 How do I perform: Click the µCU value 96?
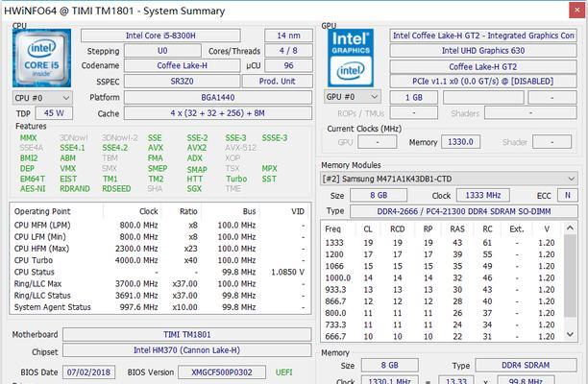pyautogui.click(x=288, y=65)
